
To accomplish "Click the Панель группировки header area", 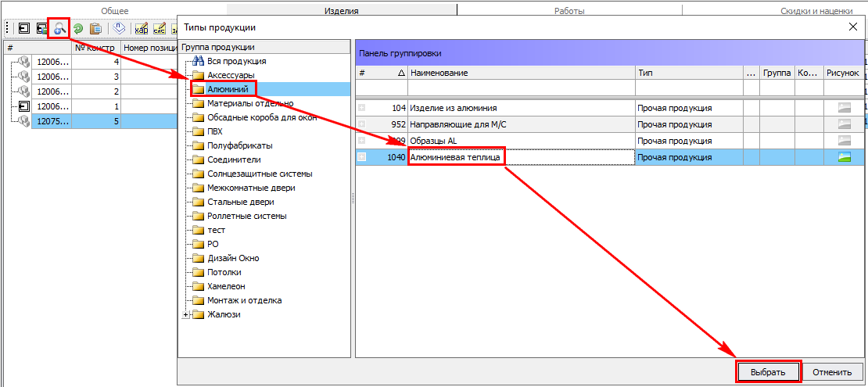I will click(609, 53).
